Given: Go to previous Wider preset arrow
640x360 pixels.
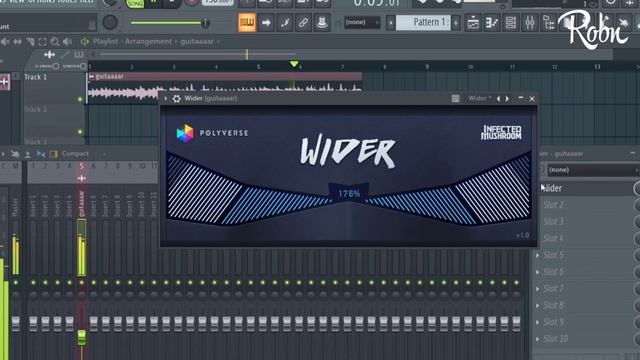Looking at the screenshot, I should (x=498, y=98).
